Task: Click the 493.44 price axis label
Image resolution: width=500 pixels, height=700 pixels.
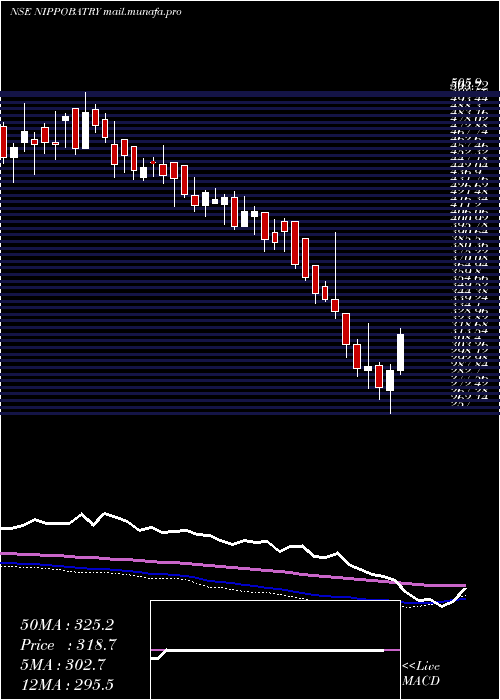Action: [x=469, y=99]
